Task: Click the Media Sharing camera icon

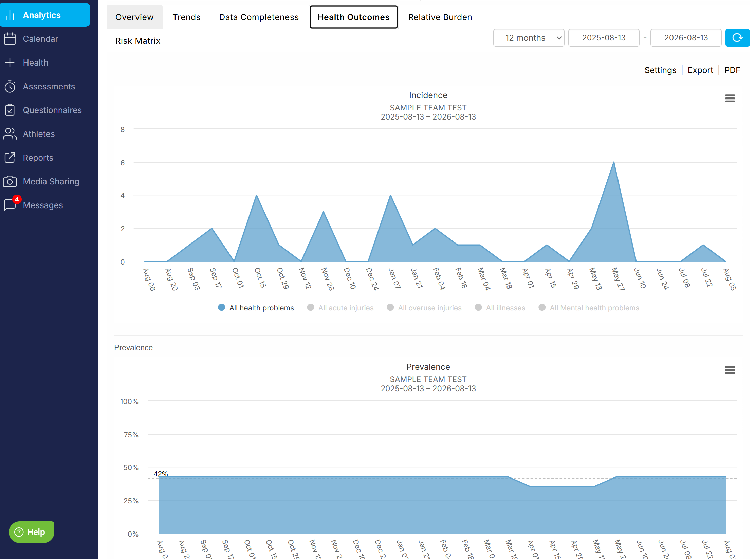Action: [x=10, y=181]
